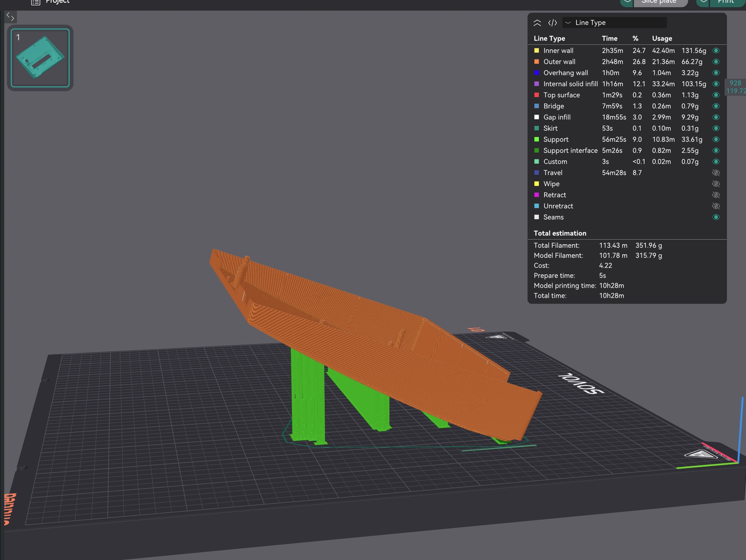Image resolution: width=746 pixels, height=560 pixels.
Task: Click the Usage column header
Action: coord(662,38)
